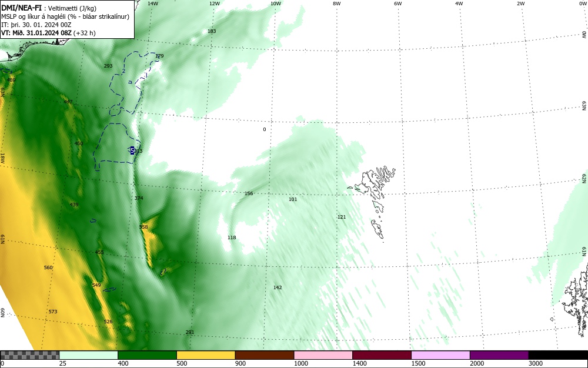Click the map value 291

tap(190, 332)
